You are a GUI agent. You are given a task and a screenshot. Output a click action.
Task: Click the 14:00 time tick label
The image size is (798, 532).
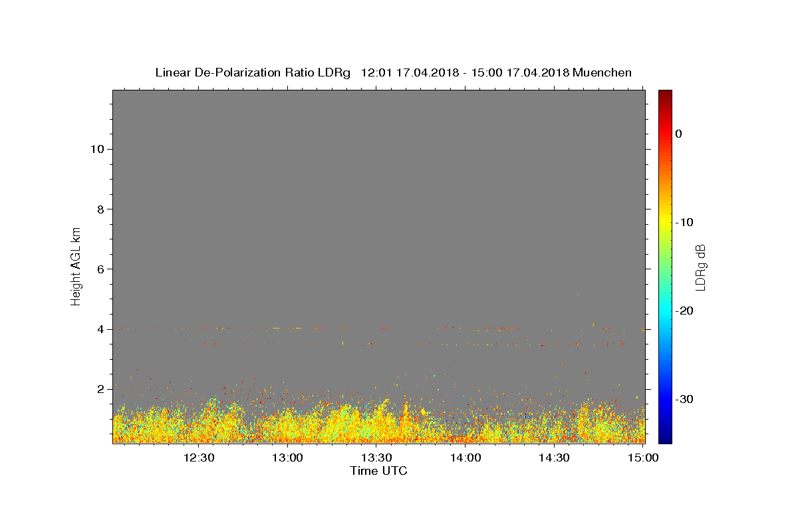[x=465, y=458]
